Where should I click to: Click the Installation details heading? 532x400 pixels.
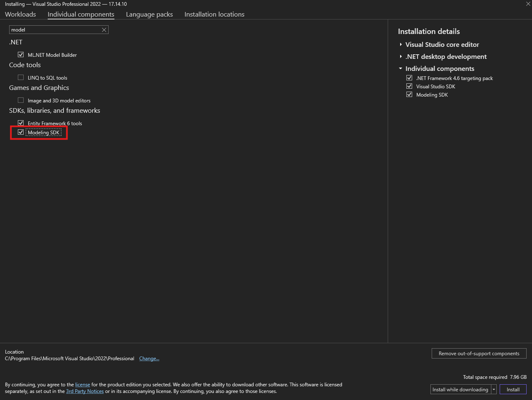429,32
